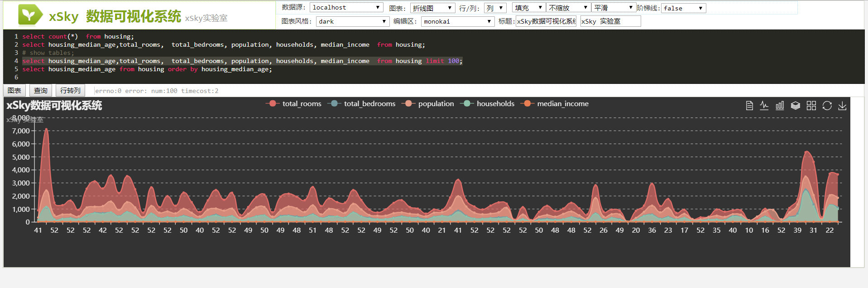This screenshot has width=868, height=288.
Task: Click the green xSky leaf logo
Action: 30,15
